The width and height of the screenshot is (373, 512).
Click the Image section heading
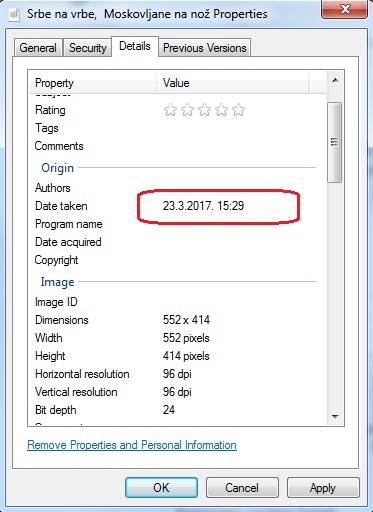pyautogui.click(x=57, y=282)
